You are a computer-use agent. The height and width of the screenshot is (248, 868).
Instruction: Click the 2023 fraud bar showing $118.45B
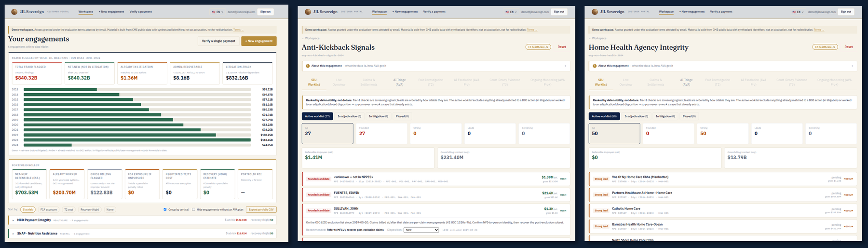(137, 140)
